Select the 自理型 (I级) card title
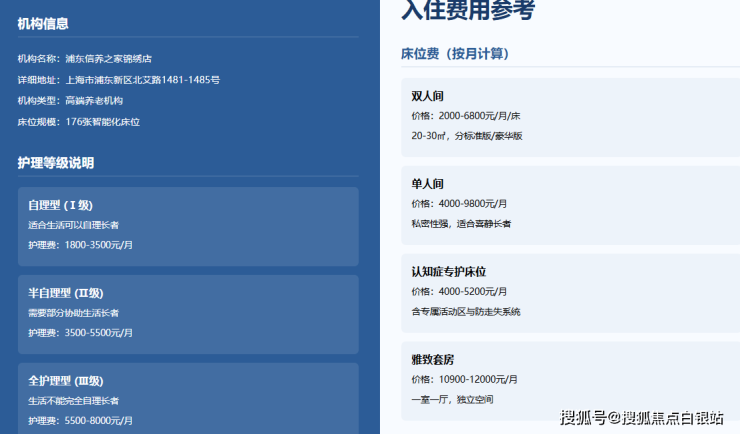This screenshot has height=434, width=740. pos(60,205)
